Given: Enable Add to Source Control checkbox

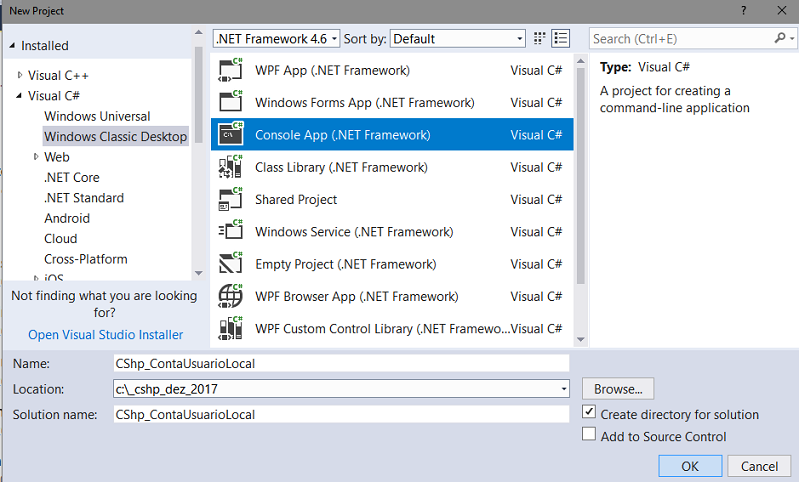Looking at the screenshot, I should [589, 434].
